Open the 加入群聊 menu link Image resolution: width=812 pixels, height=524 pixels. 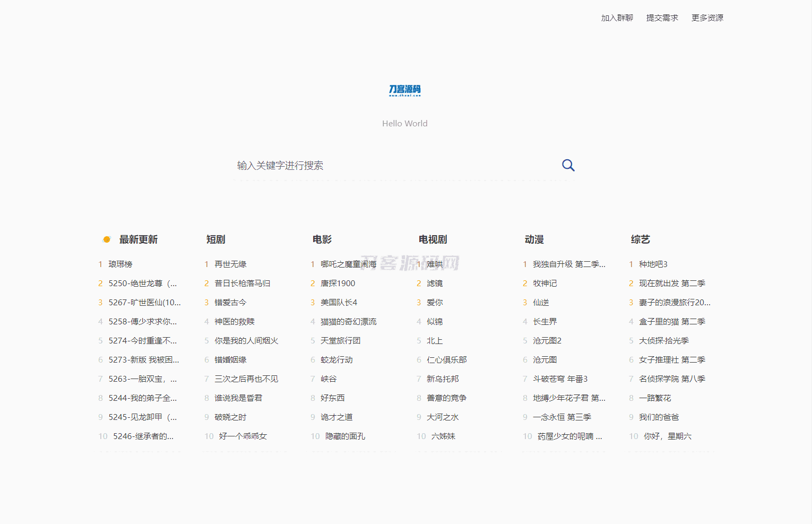(617, 18)
